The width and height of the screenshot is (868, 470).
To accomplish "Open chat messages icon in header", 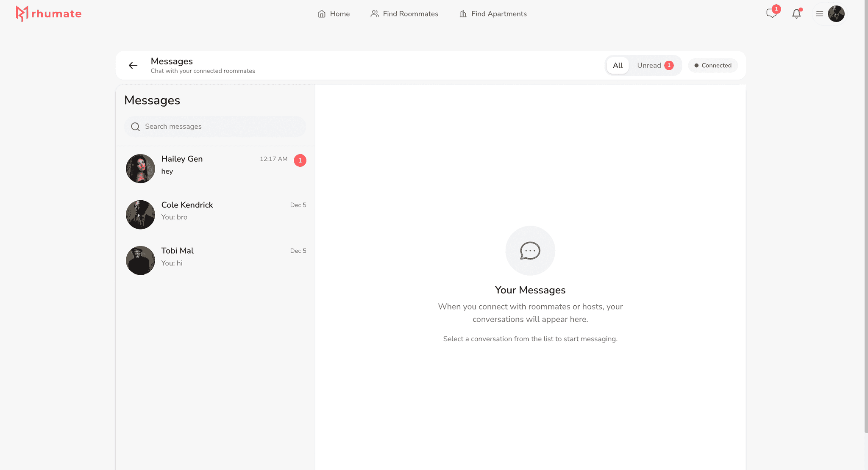I will point(771,14).
